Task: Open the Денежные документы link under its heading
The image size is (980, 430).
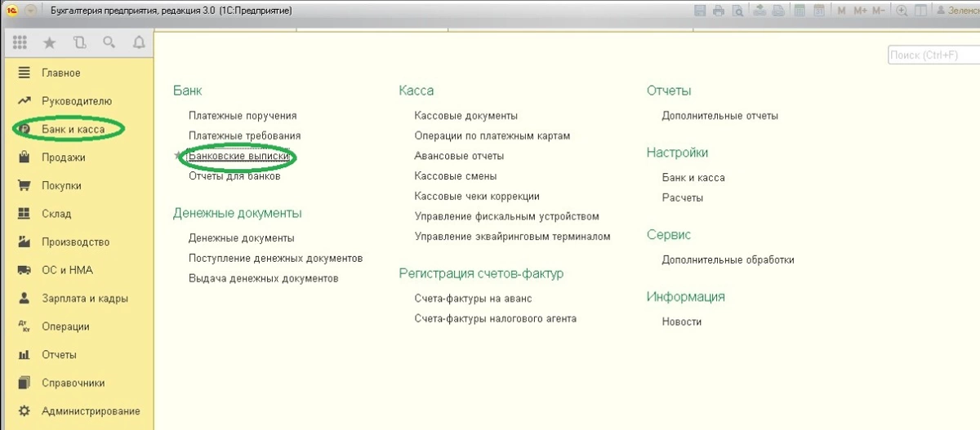Action: pyautogui.click(x=241, y=238)
